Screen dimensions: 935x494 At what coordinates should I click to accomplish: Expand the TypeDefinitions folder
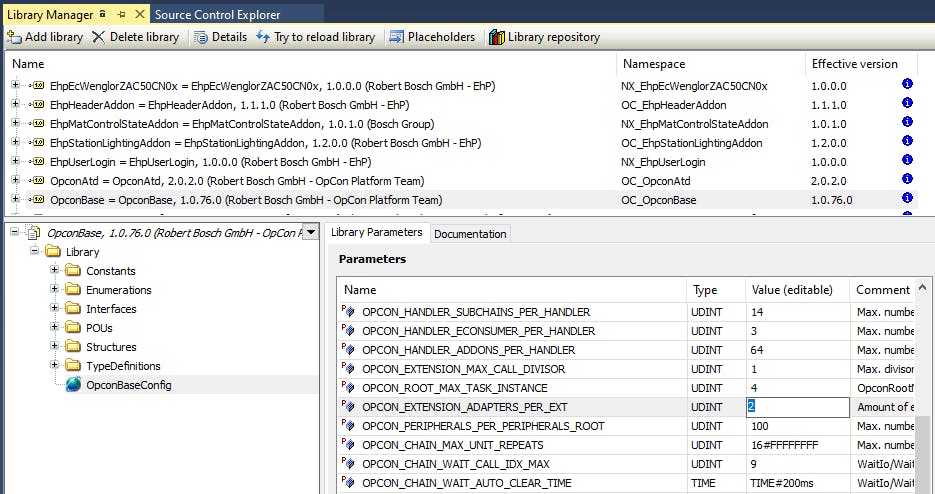click(55, 365)
